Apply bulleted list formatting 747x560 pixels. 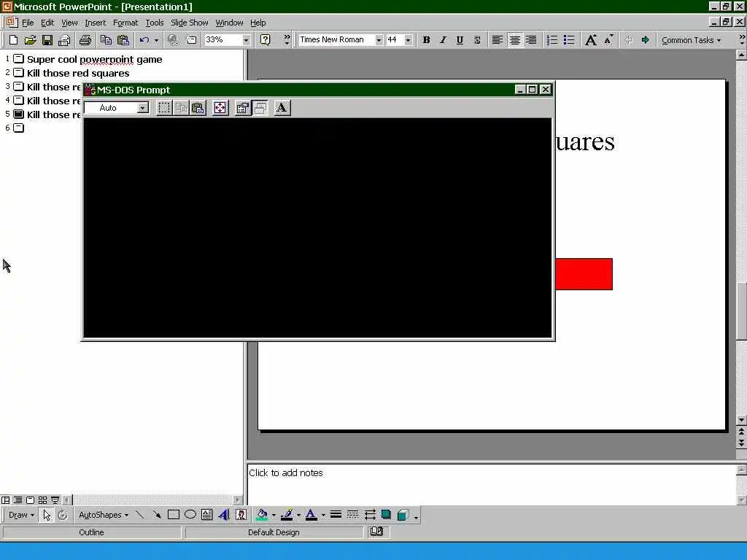tap(569, 40)
